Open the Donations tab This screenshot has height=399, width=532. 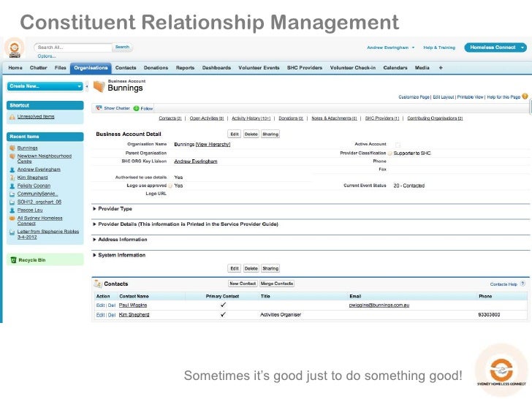156,68
